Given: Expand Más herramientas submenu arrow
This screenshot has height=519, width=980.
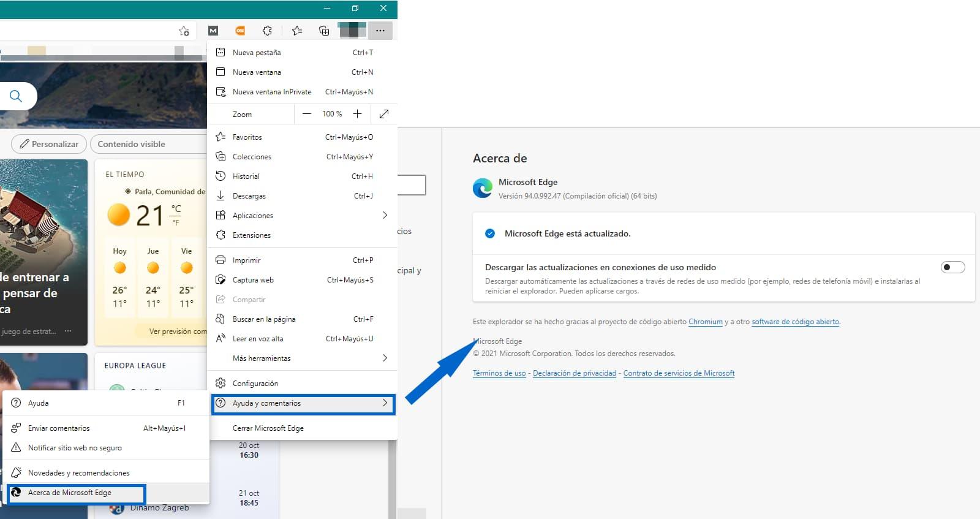Looking at the screenshot, I should (385, 358).
